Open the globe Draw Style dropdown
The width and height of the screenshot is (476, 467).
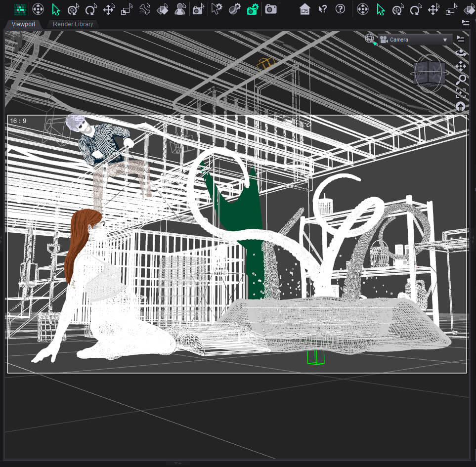tap(370, 40)
